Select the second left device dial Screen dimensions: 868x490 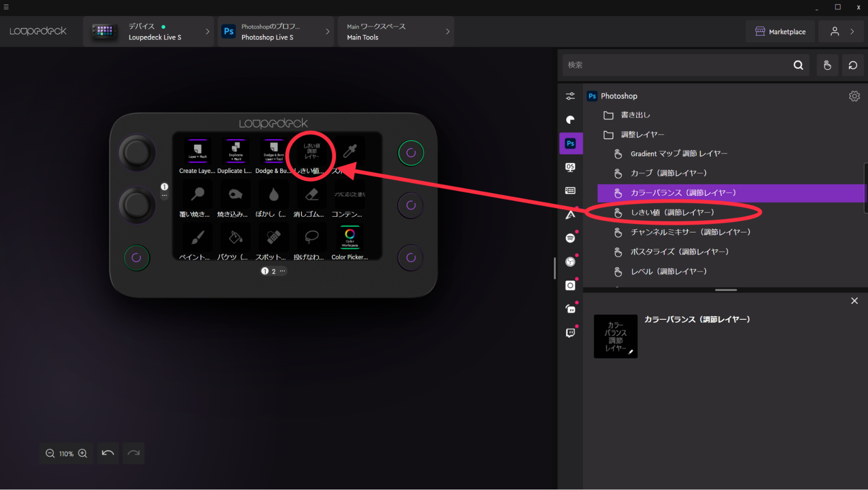(x=137, y=205)
